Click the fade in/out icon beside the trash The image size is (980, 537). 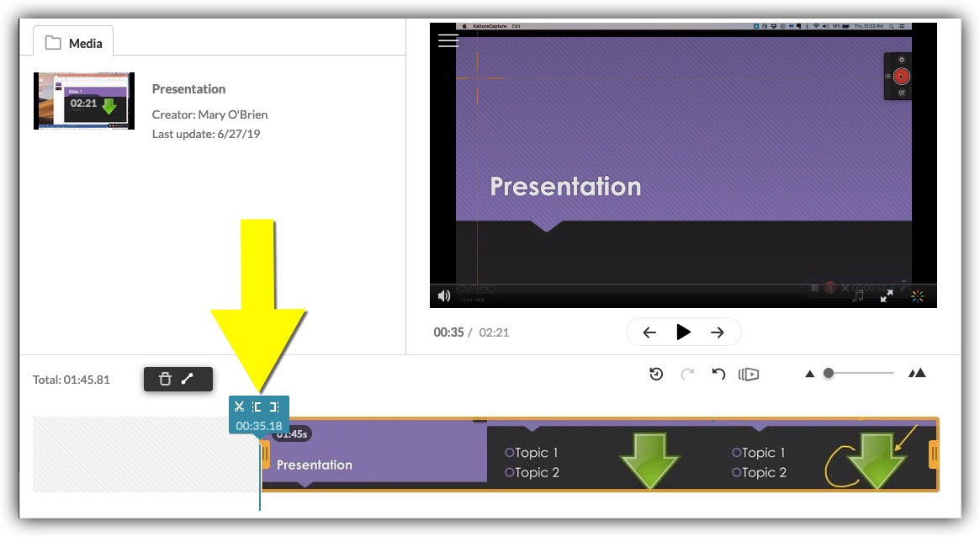[188, 379]
